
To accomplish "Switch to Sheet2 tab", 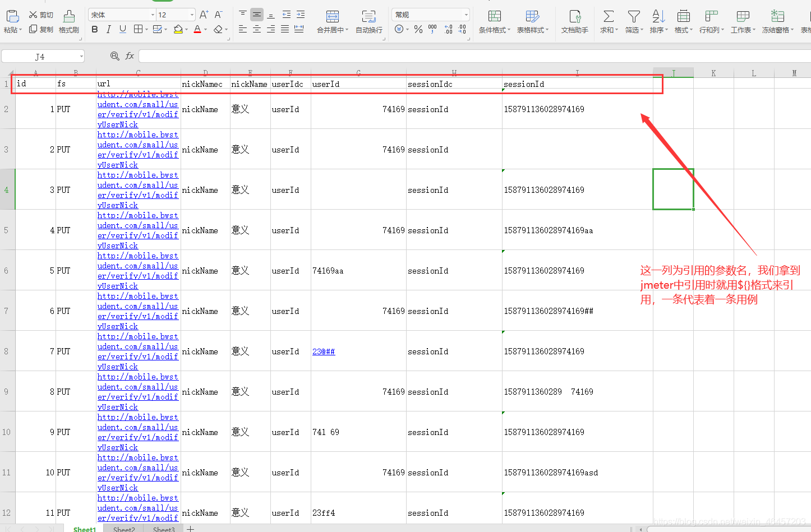I will (x=124, y=529).
